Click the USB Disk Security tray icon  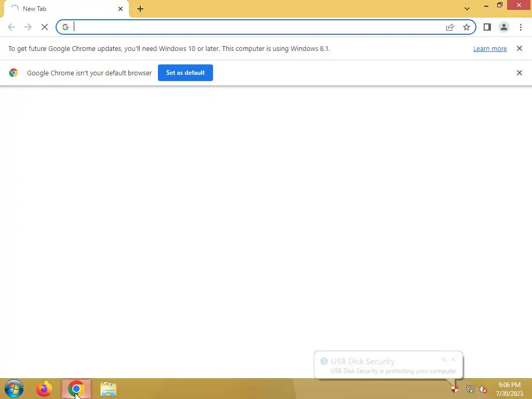pos(455,389)
